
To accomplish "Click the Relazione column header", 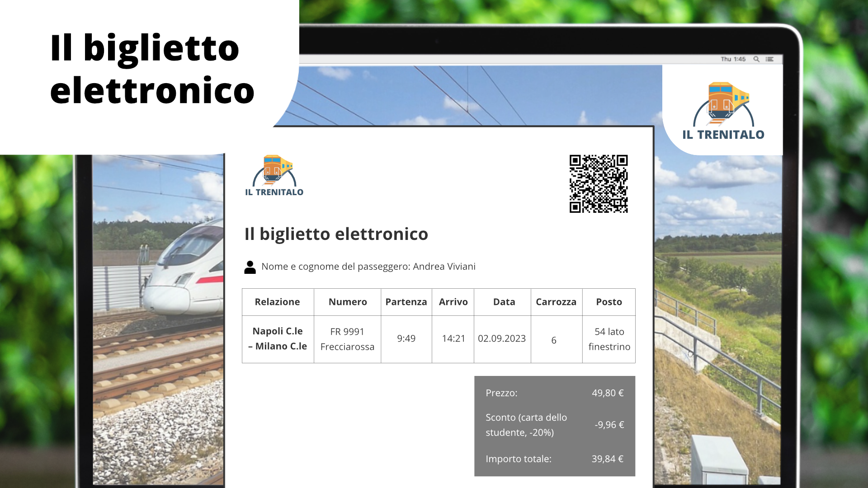I will click(277, 302).
